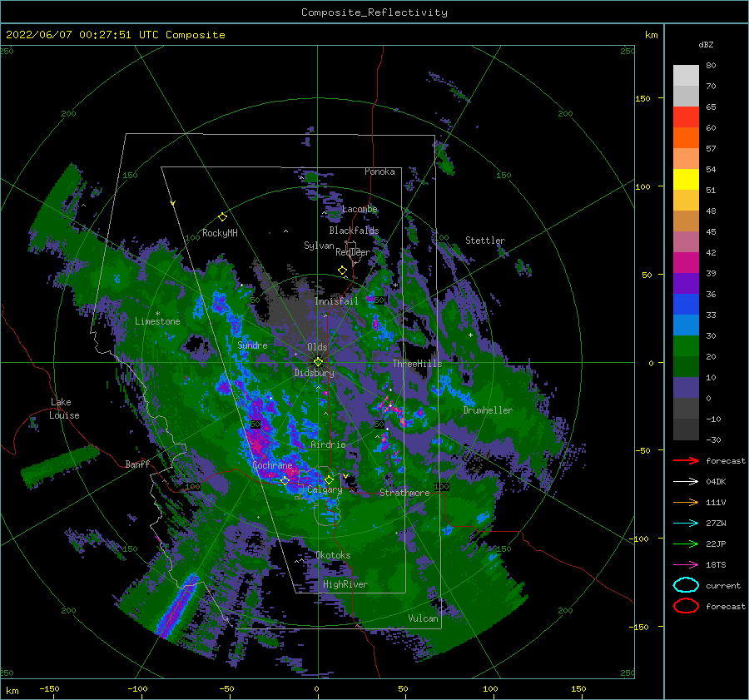749x700 pixels.
Task: Click the Drumheller label
Action: click(488, 410)
